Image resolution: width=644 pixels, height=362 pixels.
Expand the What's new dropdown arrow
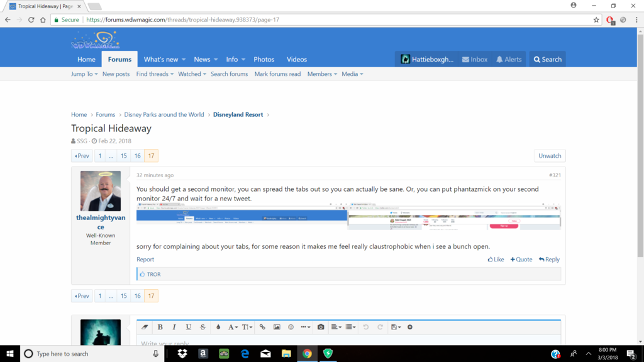coord(184,60)
